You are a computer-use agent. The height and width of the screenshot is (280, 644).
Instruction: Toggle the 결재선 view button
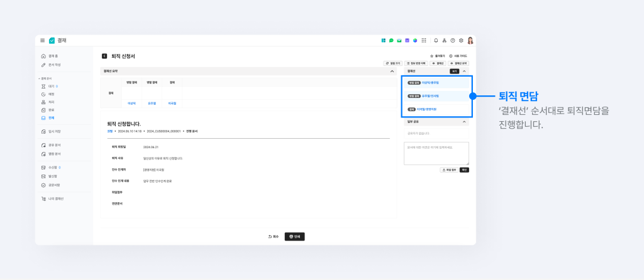click(x=438, y=63)
